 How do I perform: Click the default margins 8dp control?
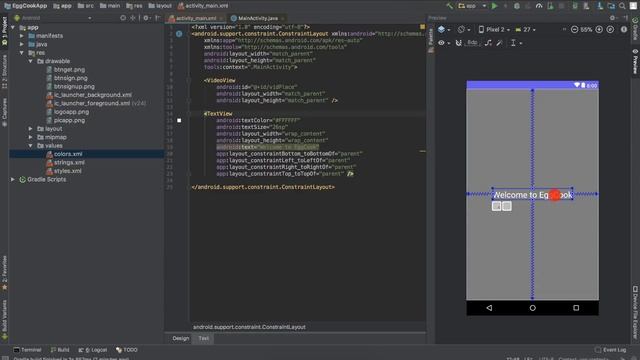pyautogui.click(x=472, y=43)
